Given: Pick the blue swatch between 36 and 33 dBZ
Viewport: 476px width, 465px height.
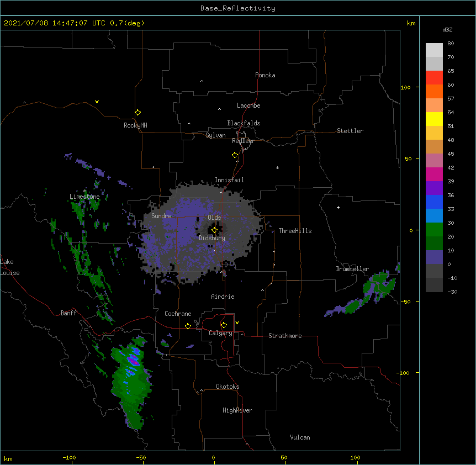Looking at the screenshot, I should (434, 202).
